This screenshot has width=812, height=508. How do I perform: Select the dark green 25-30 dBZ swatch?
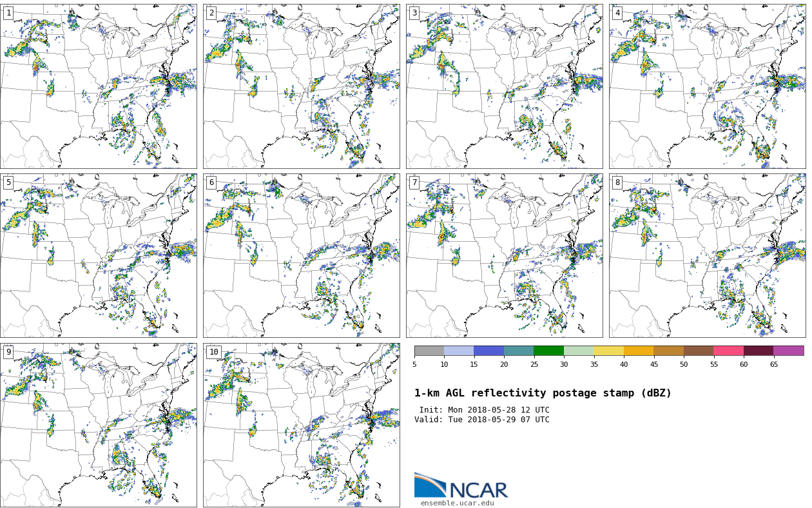pyautogui.click(x=548, y=351)
